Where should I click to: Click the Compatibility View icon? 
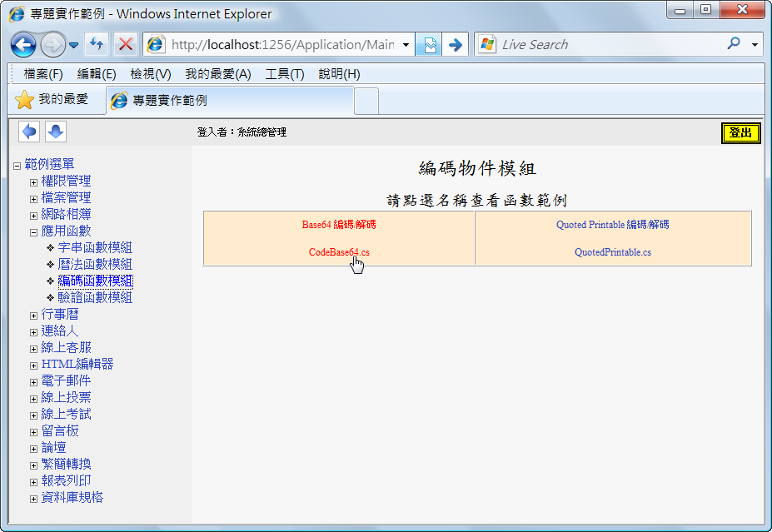click(429, 45)
